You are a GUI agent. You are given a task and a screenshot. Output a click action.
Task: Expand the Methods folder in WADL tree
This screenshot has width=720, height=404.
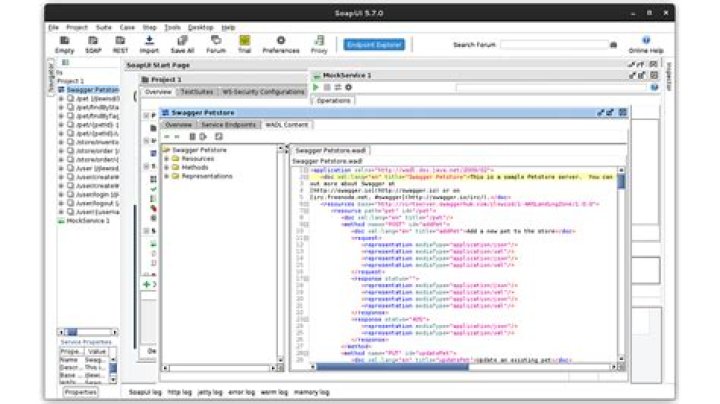(x=166, y=167)
